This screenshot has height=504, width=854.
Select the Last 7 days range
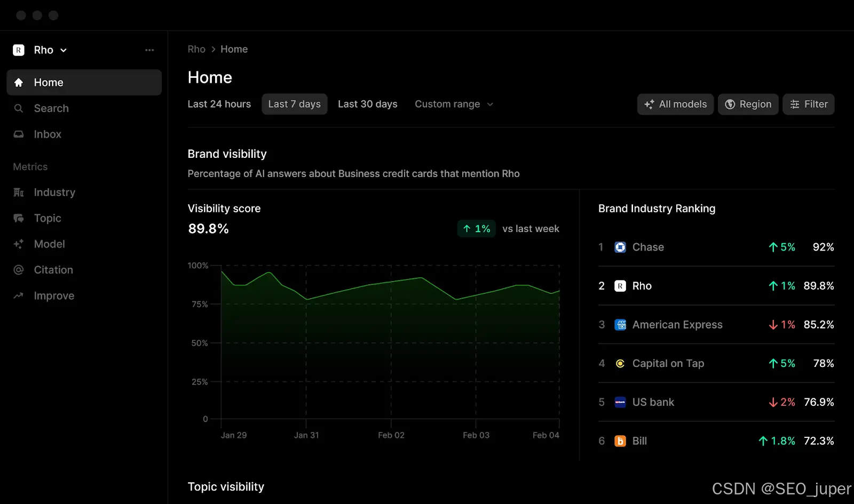pos(295,104)
